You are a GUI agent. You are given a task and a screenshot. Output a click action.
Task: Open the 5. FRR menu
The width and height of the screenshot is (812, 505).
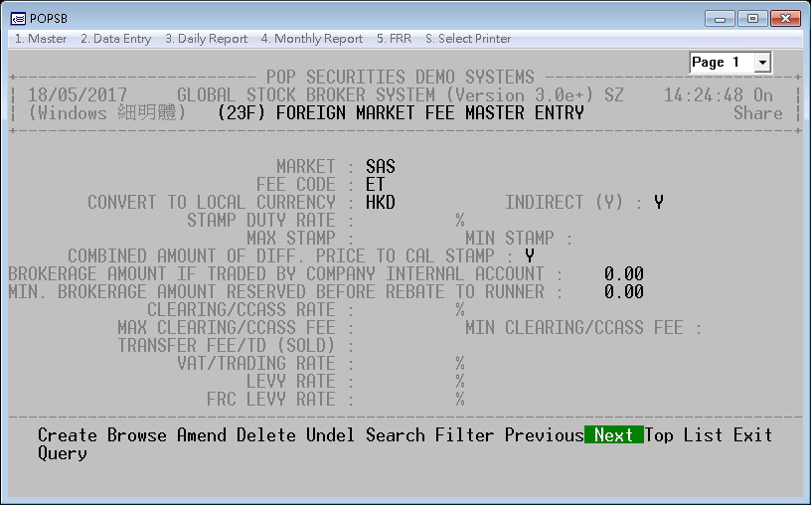point(395,39)
